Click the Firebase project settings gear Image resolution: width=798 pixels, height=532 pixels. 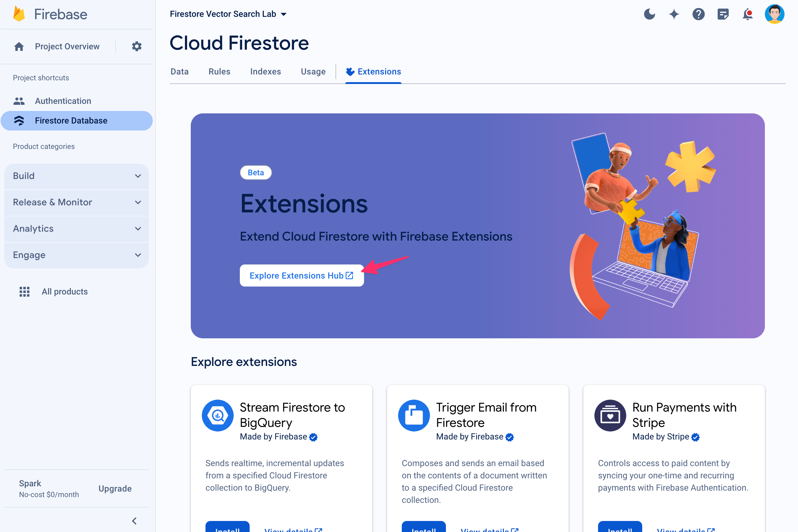pyautogui.click(x=137, y=46)
